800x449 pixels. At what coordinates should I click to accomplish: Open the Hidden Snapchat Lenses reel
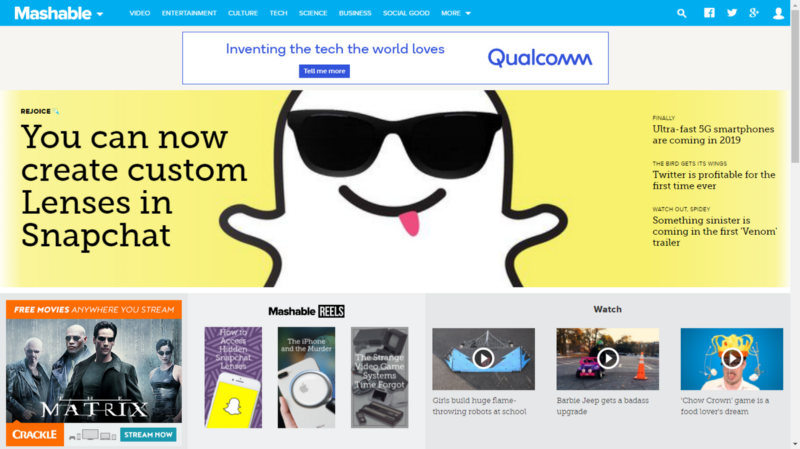click(233, 378)
